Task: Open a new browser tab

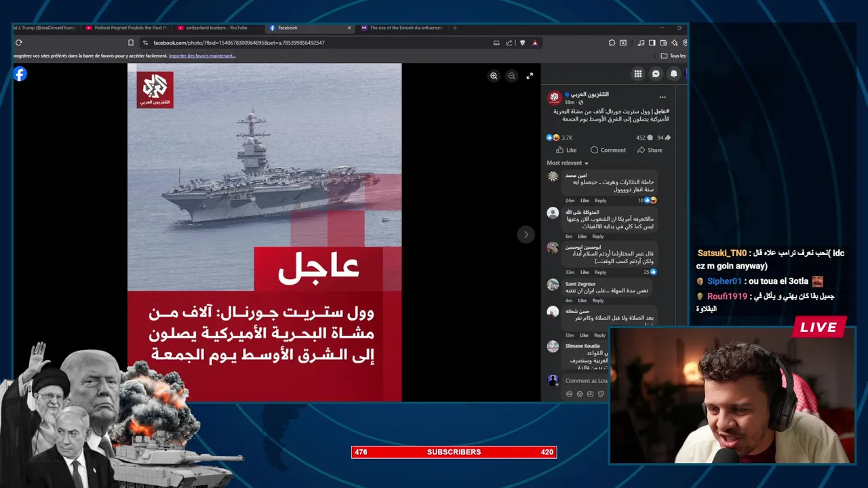Action: pos(454,28)
